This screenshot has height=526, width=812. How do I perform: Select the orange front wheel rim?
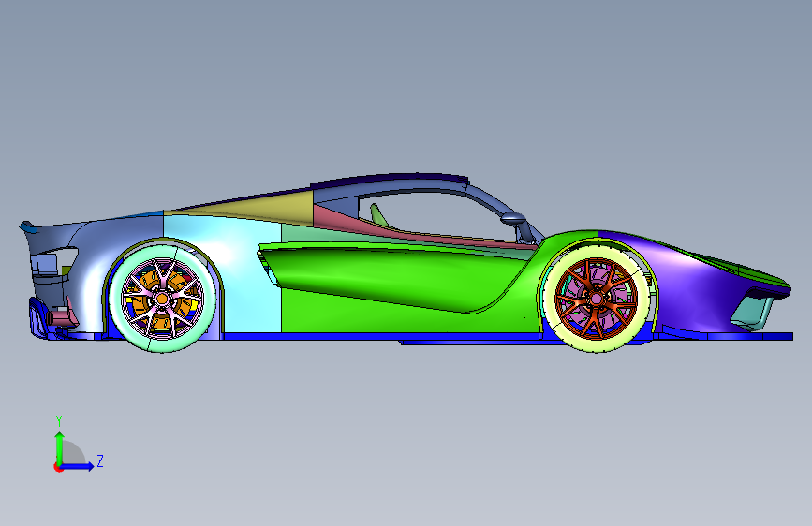tap(596, 299)
